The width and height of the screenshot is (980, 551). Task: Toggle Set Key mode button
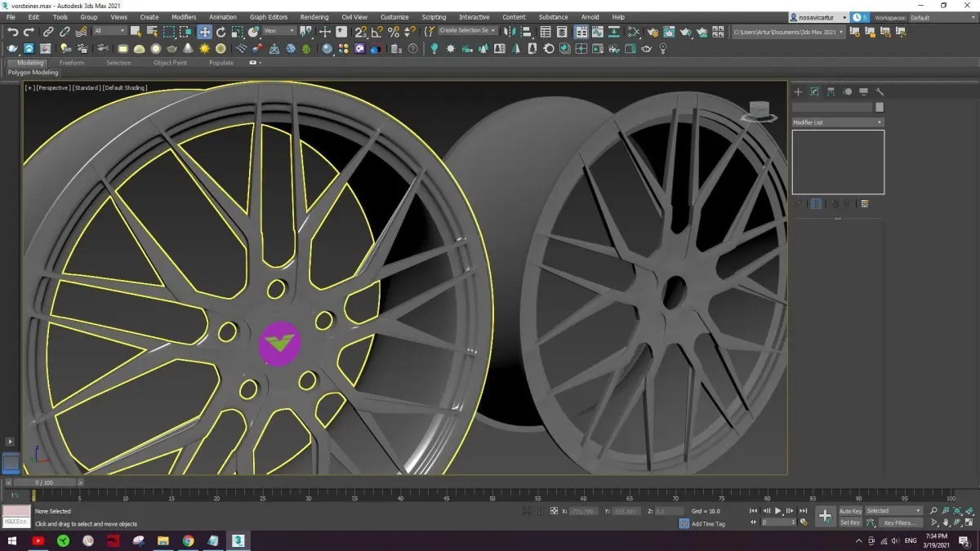[x=850, y=522]
